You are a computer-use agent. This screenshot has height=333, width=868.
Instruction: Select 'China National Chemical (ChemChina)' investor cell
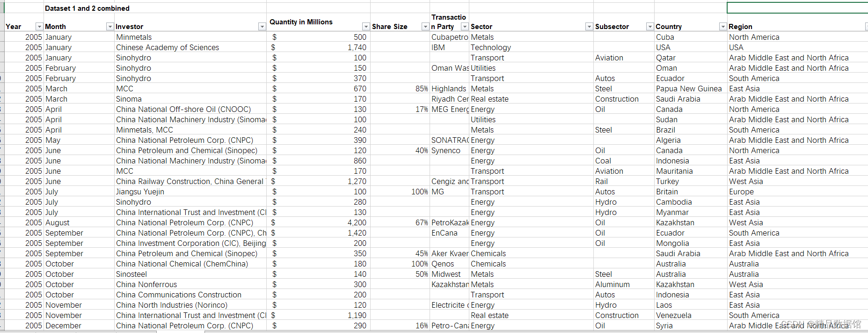tap(190, 264)
